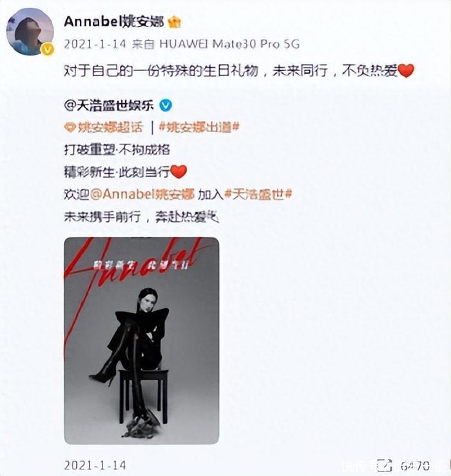Open the Annabel姚安娜 profile avatar
The width and height of the screenshot is (451, 476).
pos(30,32)
